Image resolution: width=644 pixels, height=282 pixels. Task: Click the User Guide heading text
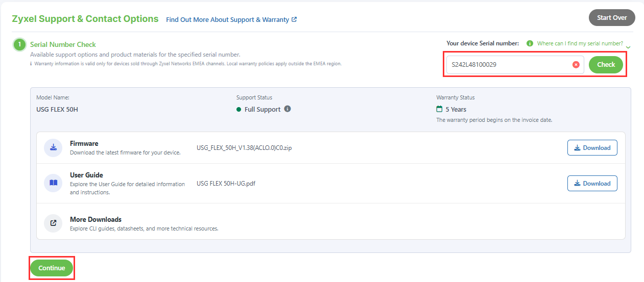coord(86,175)
